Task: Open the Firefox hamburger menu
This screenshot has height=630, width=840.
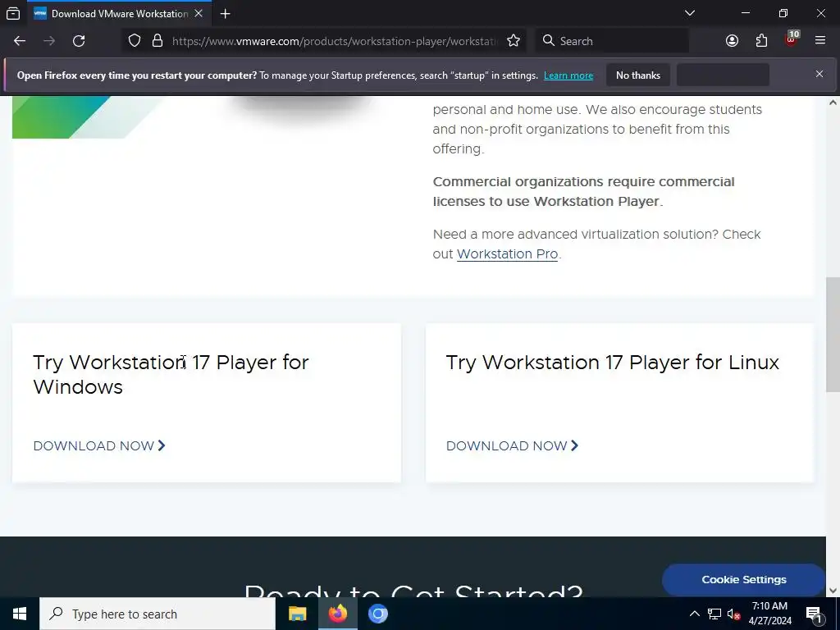Action: pos(820,41)
